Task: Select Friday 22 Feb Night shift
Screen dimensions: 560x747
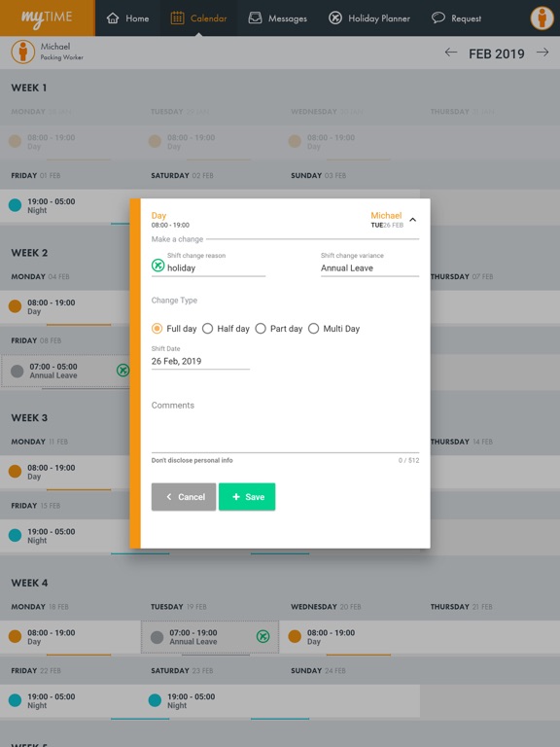Action: (70, 700)
